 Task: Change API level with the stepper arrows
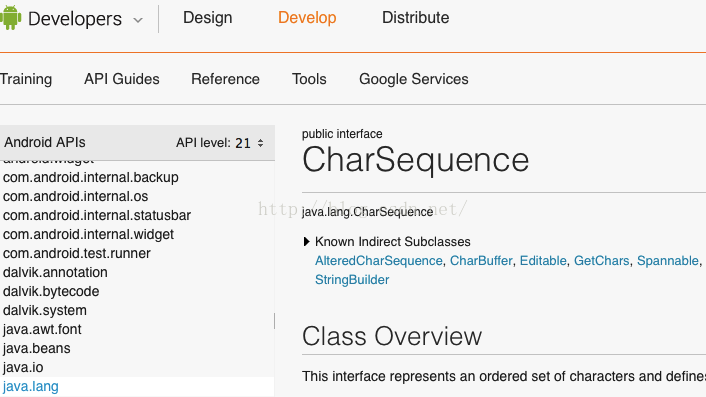260,143
